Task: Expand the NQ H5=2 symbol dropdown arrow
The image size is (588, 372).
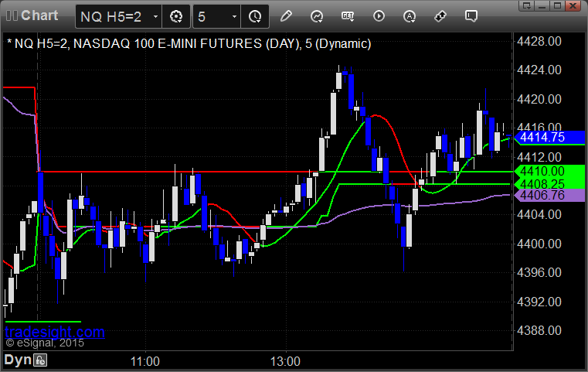Action: click(x=155, y=17)
